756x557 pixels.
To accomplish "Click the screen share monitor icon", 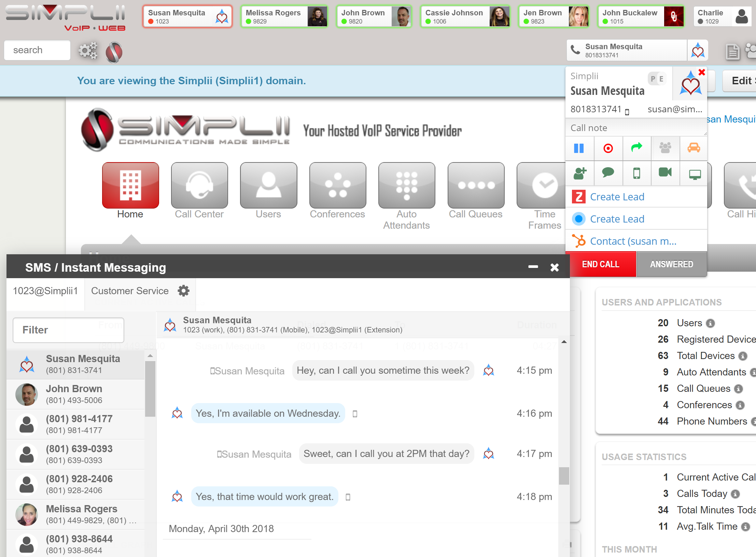I will tap(695, 174).
